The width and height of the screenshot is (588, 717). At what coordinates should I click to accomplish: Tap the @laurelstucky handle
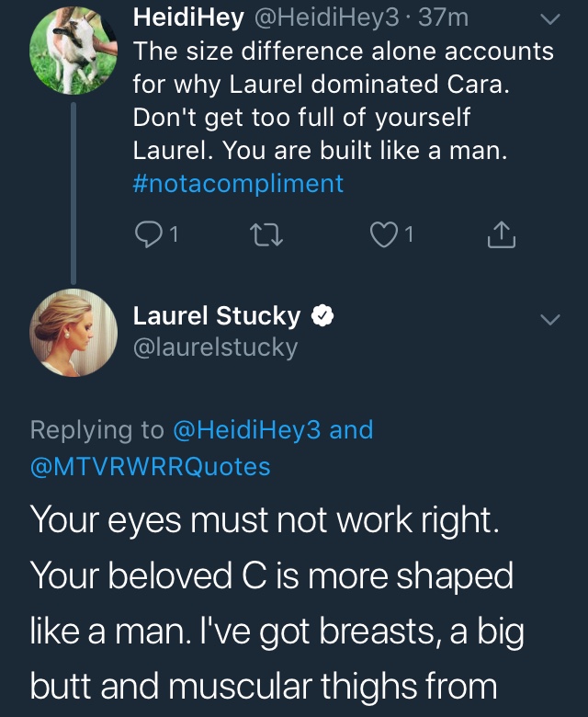[215, 347]
